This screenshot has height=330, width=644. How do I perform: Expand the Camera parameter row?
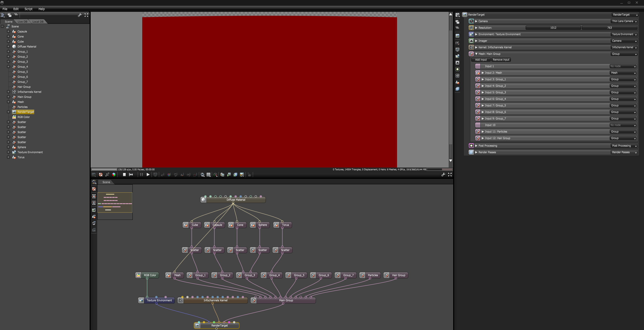(x=476, y=21)
